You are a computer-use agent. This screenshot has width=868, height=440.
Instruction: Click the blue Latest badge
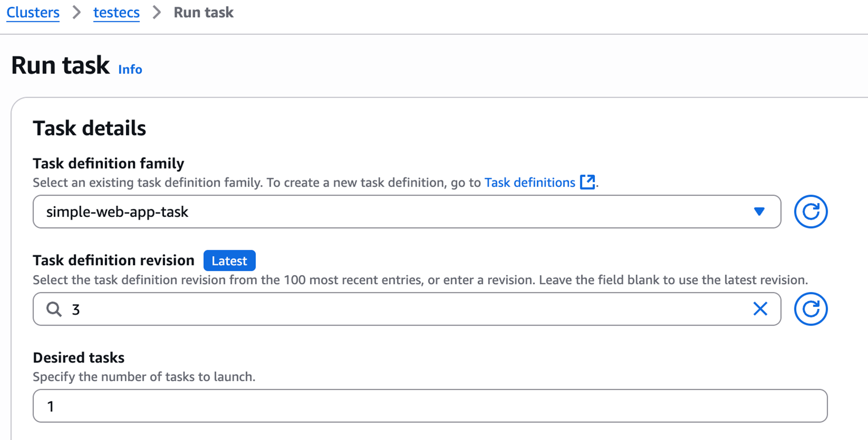pyautogui.click(x=229, y=261)
